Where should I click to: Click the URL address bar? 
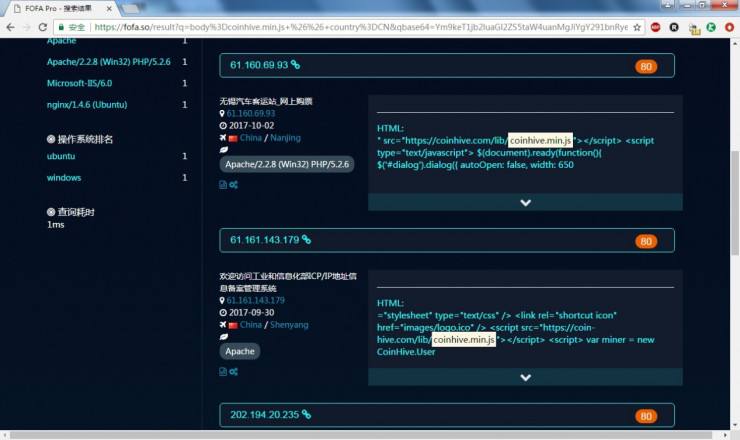tap(349, 27)
